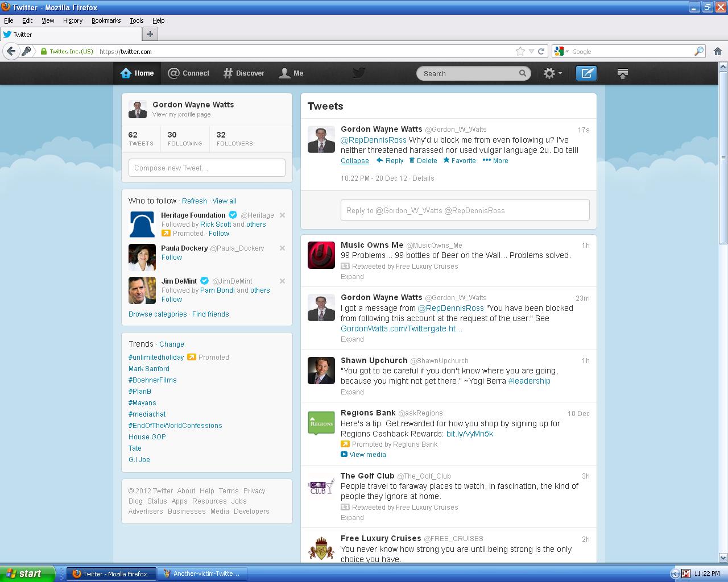Screen dimensions: 728x582
Task: Follow Heritage Foundation
Action: (219, 234)
